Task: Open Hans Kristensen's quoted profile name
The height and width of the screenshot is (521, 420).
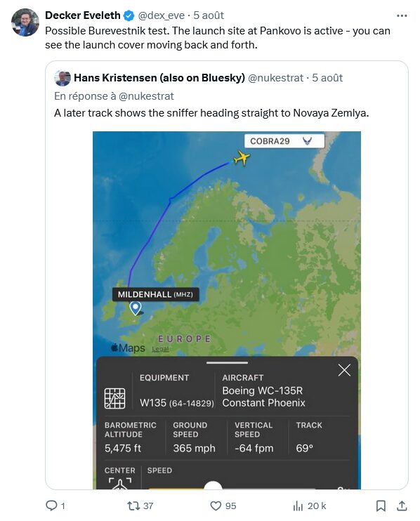Action: click(159, 78)
